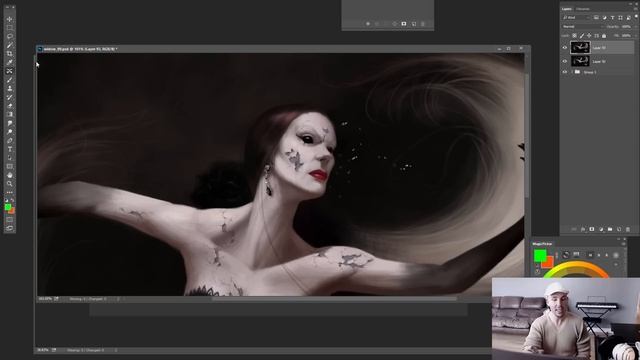Click the background orange swatch in toolbar
The height and width of the screenshot is (360, 640).
pos(12,211)
